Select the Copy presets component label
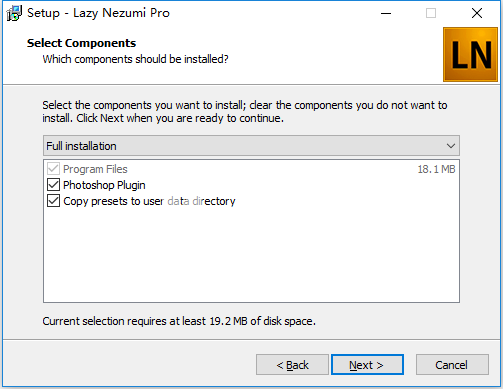The width and height of the screenshot is (503, 389). coord(149,201)
